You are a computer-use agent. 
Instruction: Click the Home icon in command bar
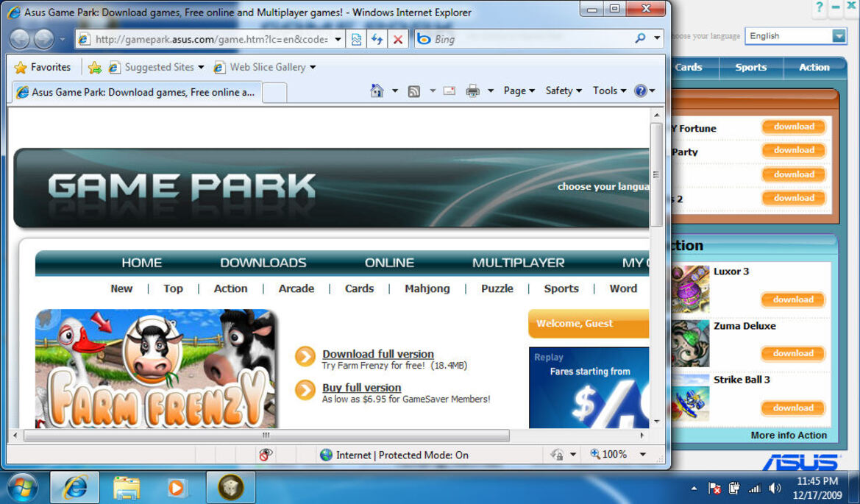pos(377,90)
